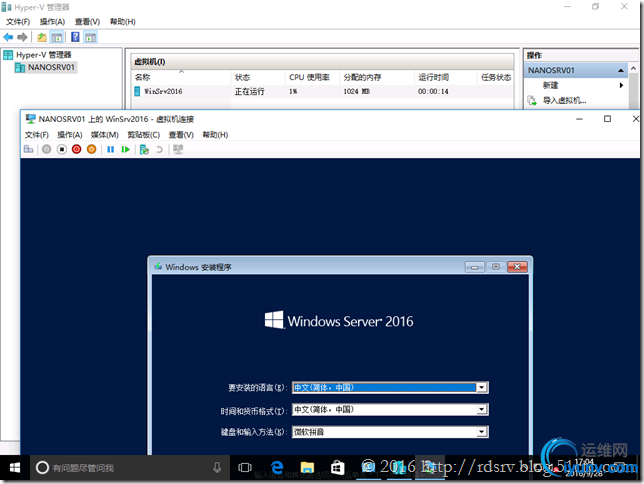The height and width of the screenshot is (484, 644).
Task: Turn off the VM with the stop icon
Action: click(62, 149)
